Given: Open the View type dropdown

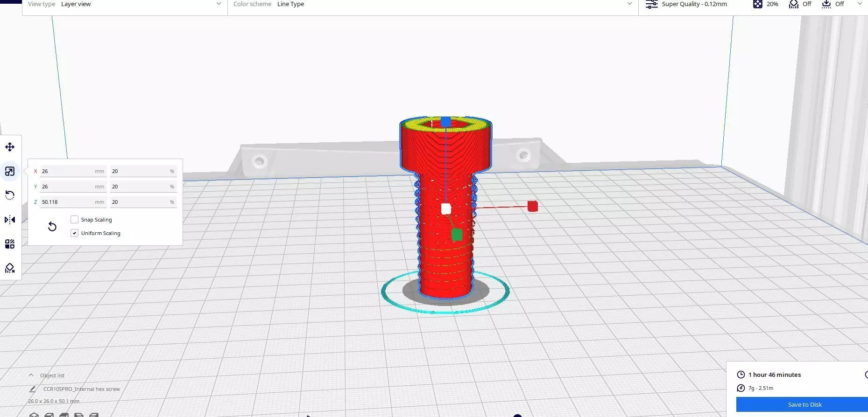Looking at the screenshot, I should [125, 5].
